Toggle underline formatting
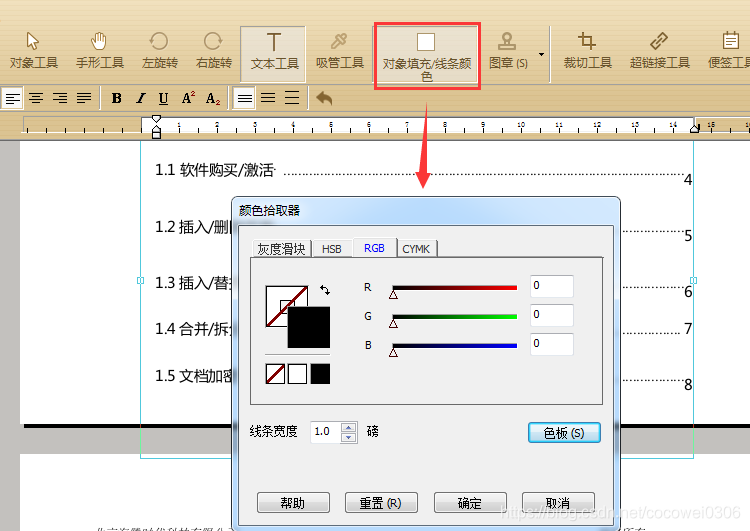The width and height of the screenshot is (750, 531). pyautogui.click(x=163, y=99)
